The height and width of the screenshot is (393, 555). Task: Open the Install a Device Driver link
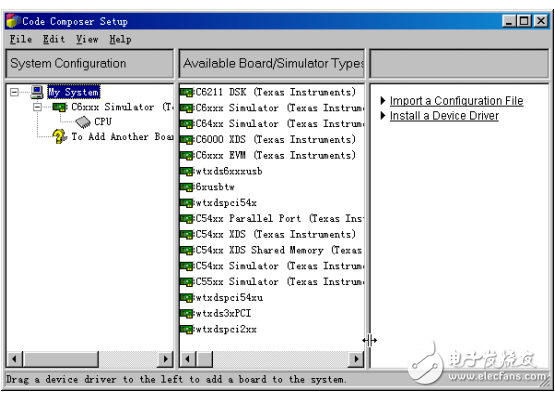[x=444, y=116]
